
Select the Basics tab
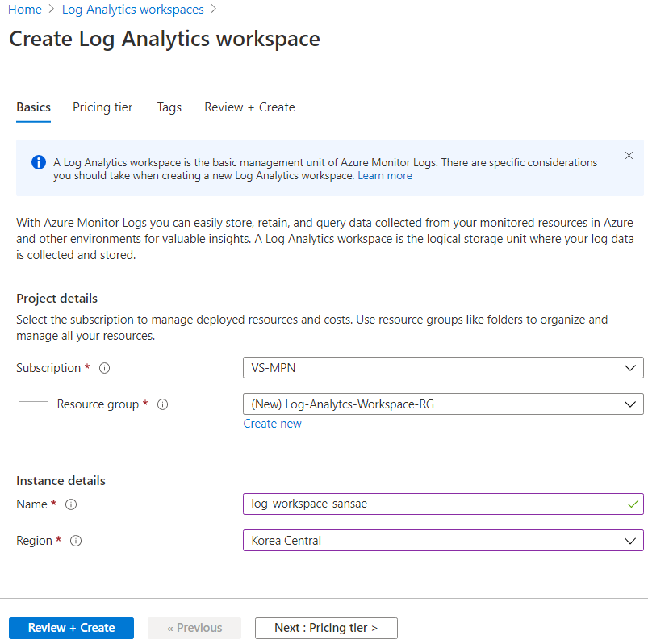pyautogui.click(x=33, y=107)
